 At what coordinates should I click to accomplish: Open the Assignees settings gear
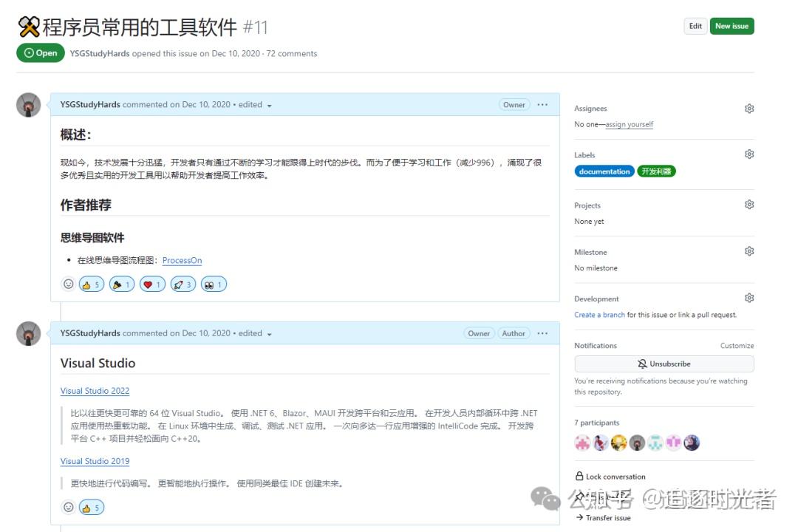pos(749,108)
